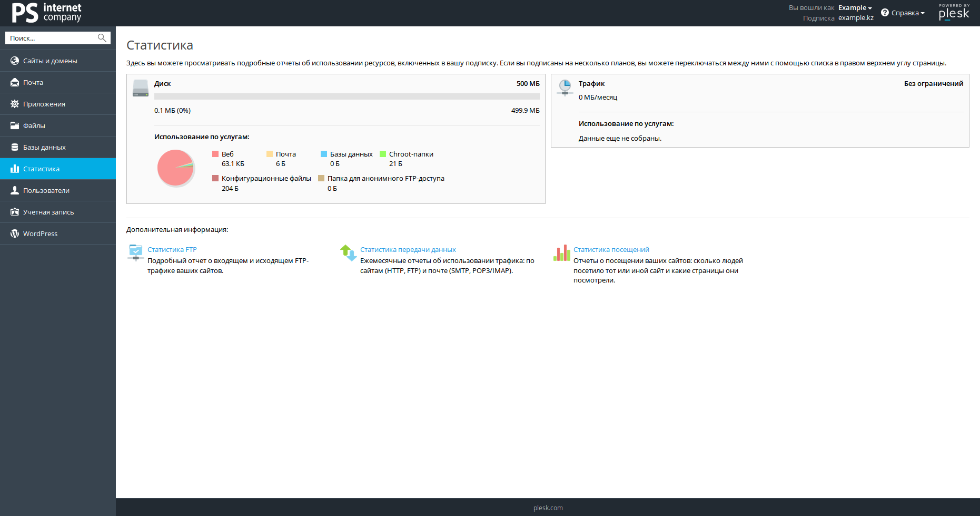Open the Статистика посещений link

coord(611,250)
